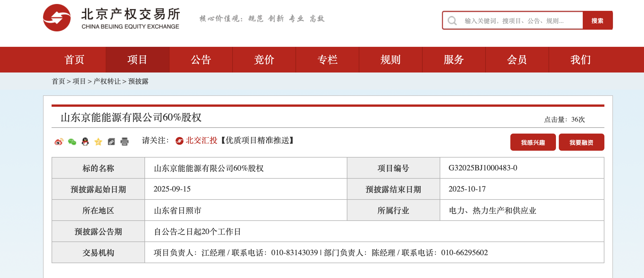The height and width of the screenshot is (278, 644).
Task: Click the 点击量 36次 counter
Action: pyautogui.click(x=564, y=119)
